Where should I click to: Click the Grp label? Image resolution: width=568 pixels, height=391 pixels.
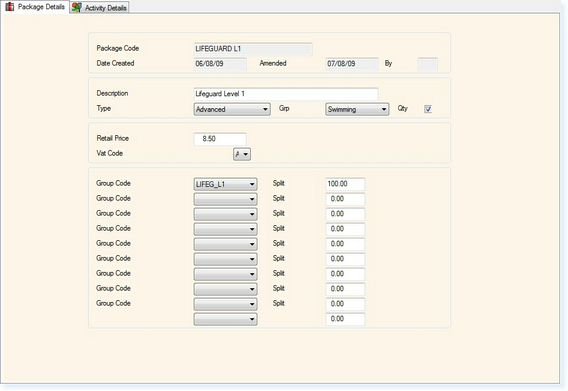[284, 108]
